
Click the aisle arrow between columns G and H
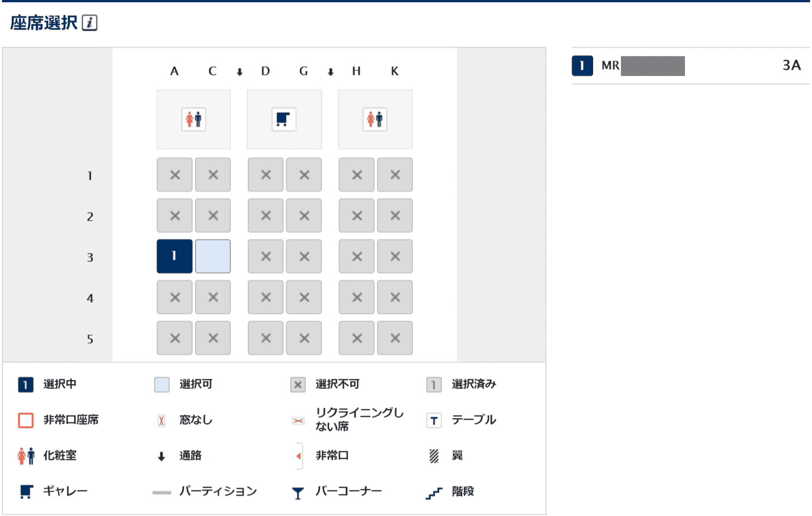pos(331,72)
